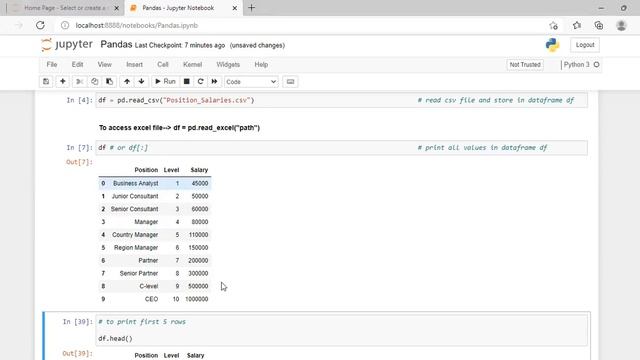
Task: Click the Python 3 kernel indicator
Action: pos(577,64)
